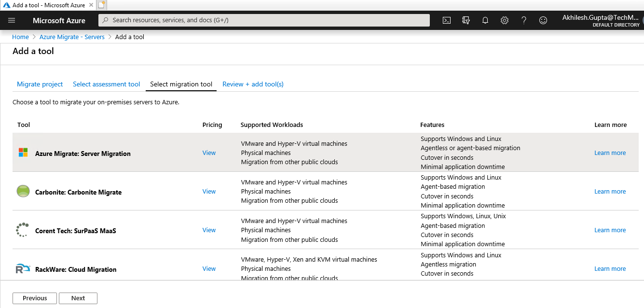Click the Azure icon in browser tab

pyautogui.click(x=7, y=5)
